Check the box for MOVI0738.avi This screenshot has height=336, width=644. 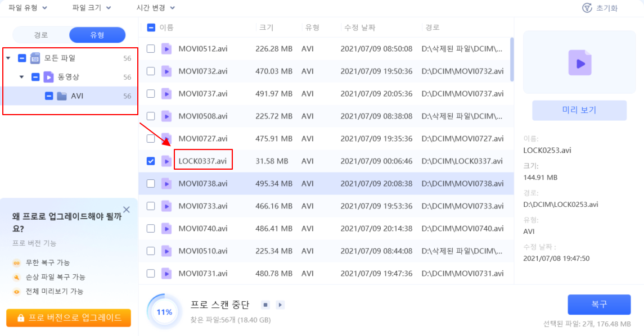coord(151,184)
